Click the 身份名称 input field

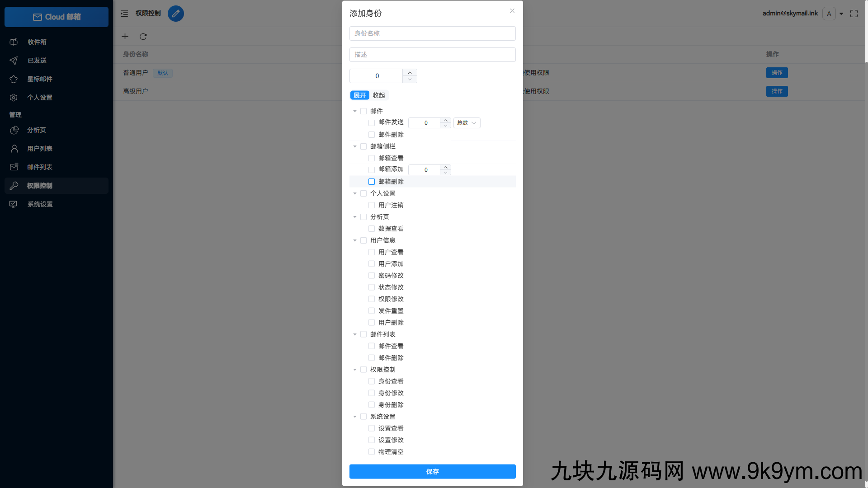432,33
